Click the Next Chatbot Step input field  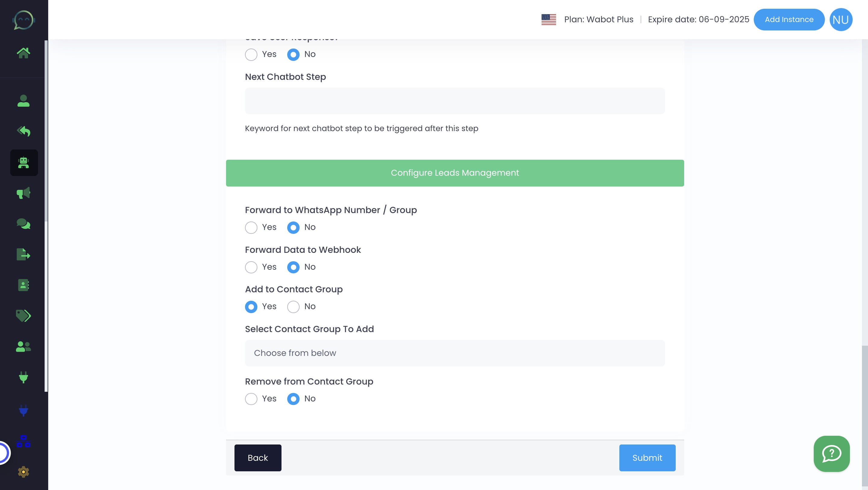[454, 100]
